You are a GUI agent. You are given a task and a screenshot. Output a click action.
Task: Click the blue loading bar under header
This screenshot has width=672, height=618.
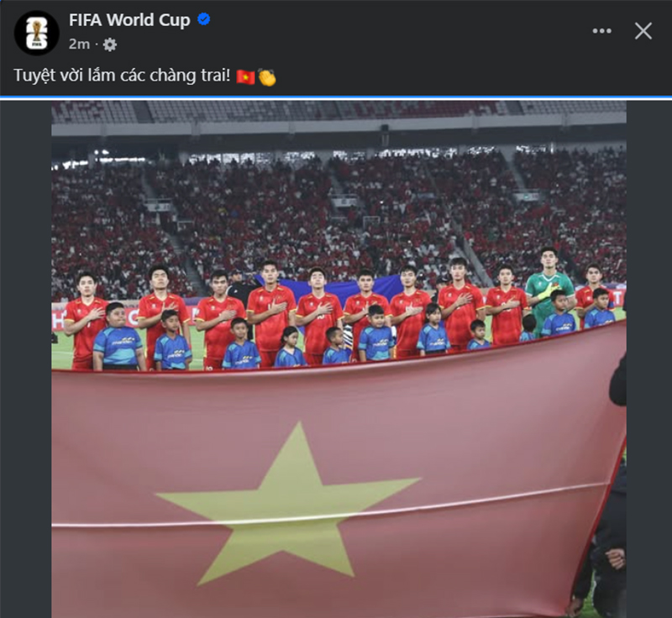[336, 98]
